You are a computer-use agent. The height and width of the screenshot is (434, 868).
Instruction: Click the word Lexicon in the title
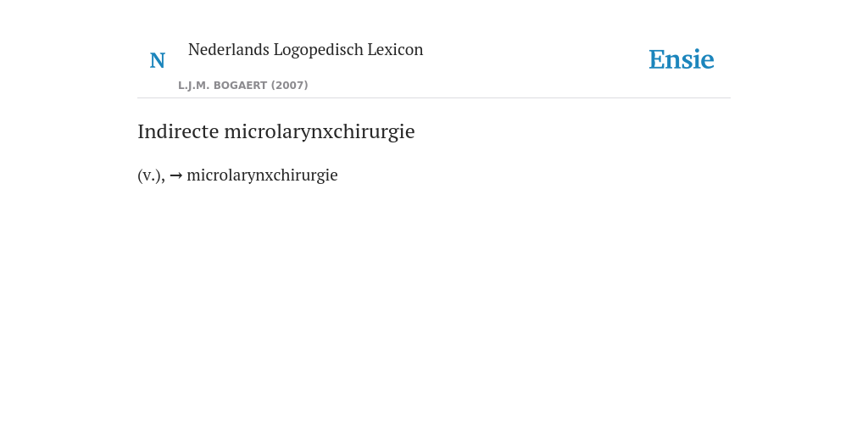[395, 50]
